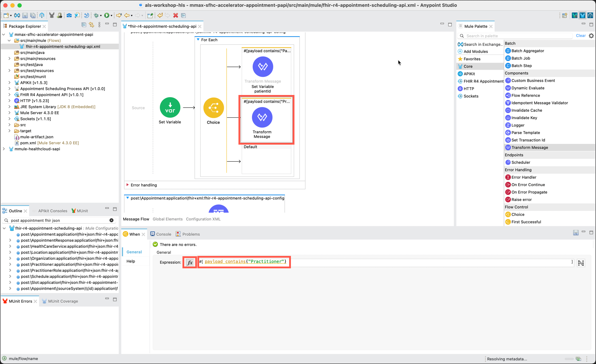Open the Run dropdown arrow
The width and height of the screenshot is (596, 364).
click(x=111, y=16)
